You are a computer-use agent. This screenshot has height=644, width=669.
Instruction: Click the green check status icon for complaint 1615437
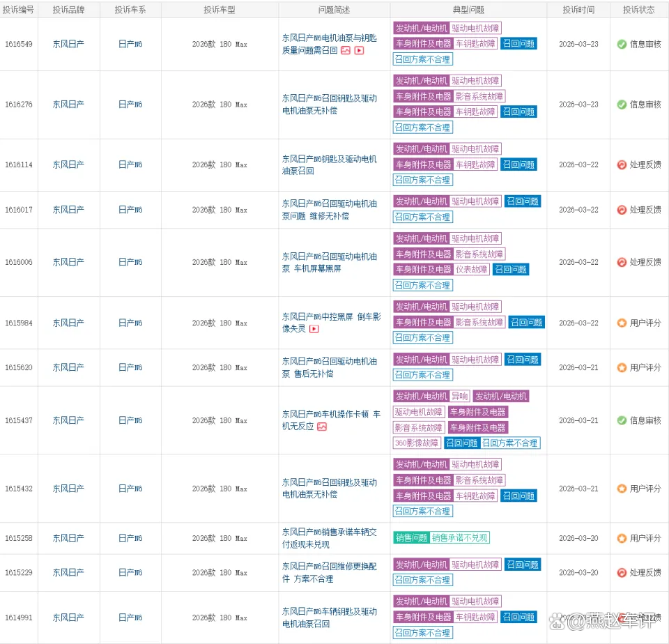[622, 420]
